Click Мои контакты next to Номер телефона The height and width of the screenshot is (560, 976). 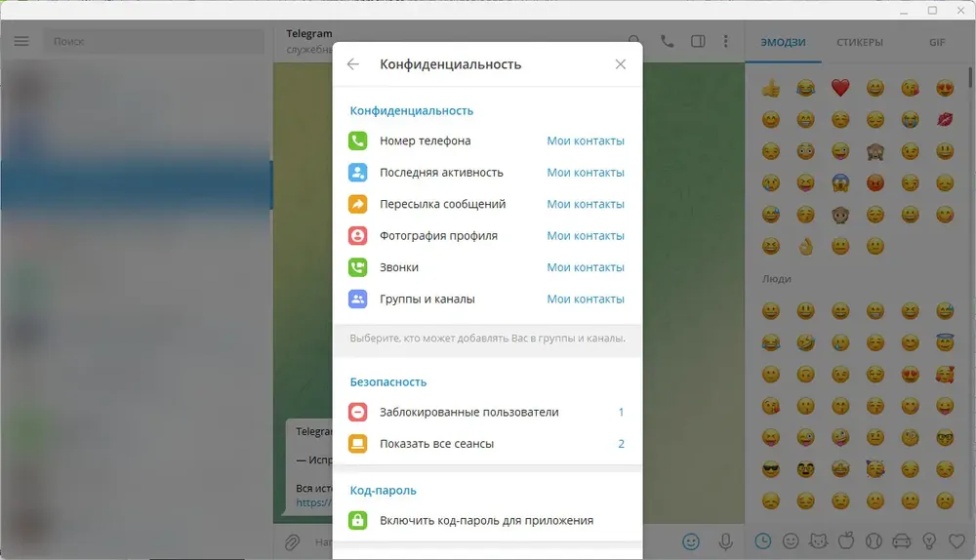tap(586, 140)
